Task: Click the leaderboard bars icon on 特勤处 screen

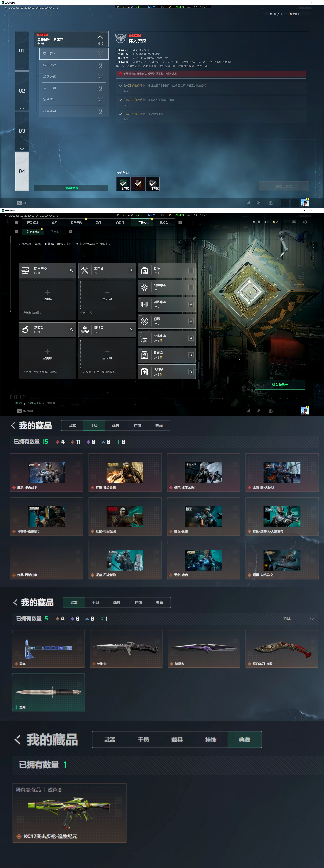Action: [x=248, y=411]
